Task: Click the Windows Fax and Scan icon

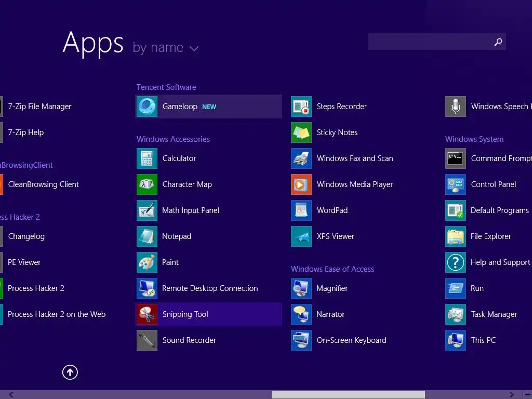Action: (x=301, y=158)
